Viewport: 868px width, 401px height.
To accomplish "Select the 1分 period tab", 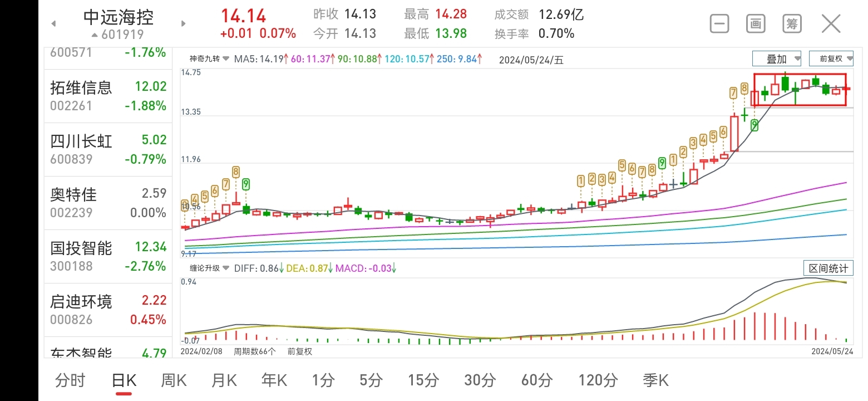I will pos(323,380).
